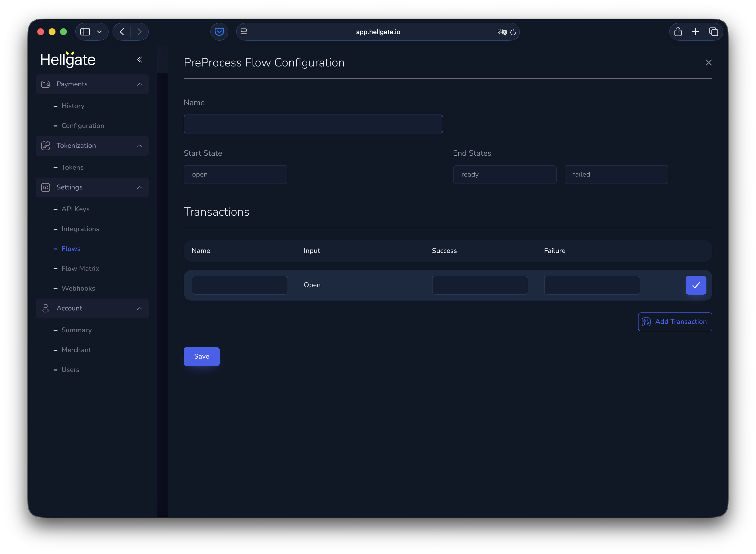Click the Name input field
Image resolution: width=756 pixels, height=554 pixels.
[313, 124]
